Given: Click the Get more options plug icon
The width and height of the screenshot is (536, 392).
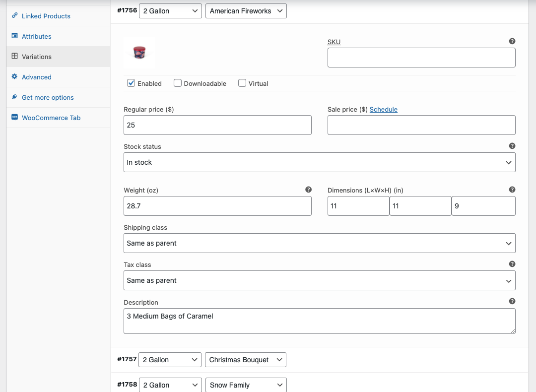Looking at the screenshot, I should [15, 97].
